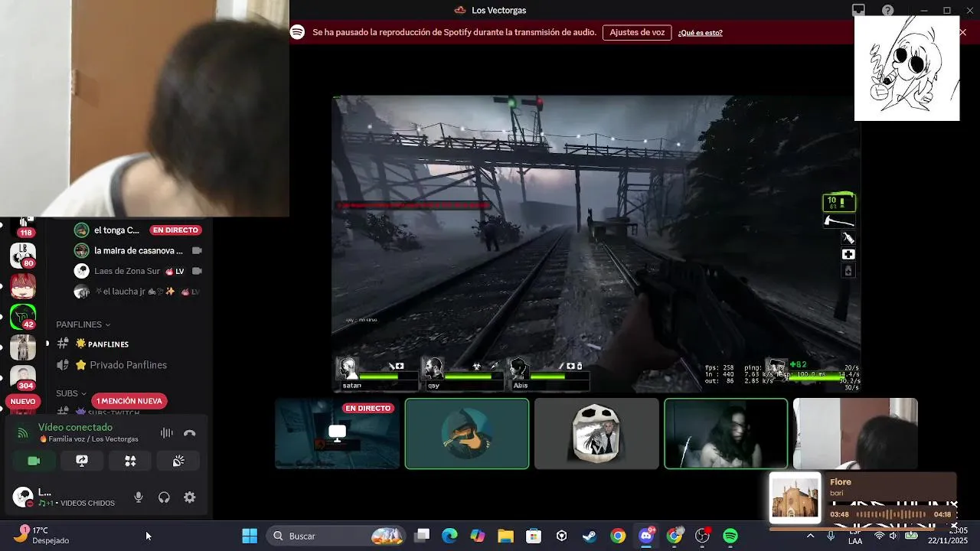Seek within the Fiore track waveform
Image resolution: width=980 pixels, height=551 pixels.
pyautogui.click(x=891, y=514)
